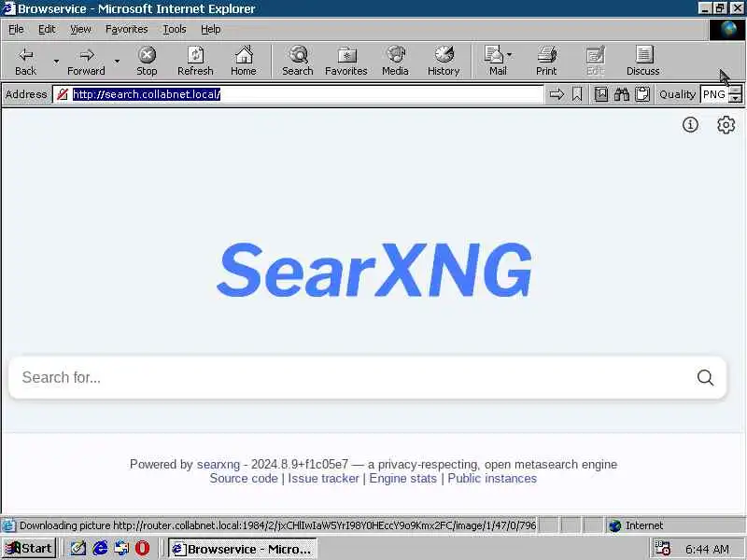Click the 'Downloading picture' status bar text
This screenshot has height=560, width=747.
point(277,525)
